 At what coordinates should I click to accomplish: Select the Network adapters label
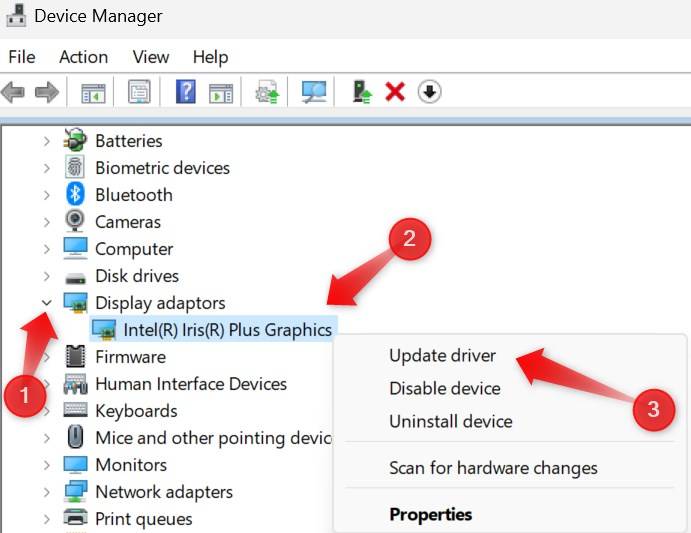point(164,492)
